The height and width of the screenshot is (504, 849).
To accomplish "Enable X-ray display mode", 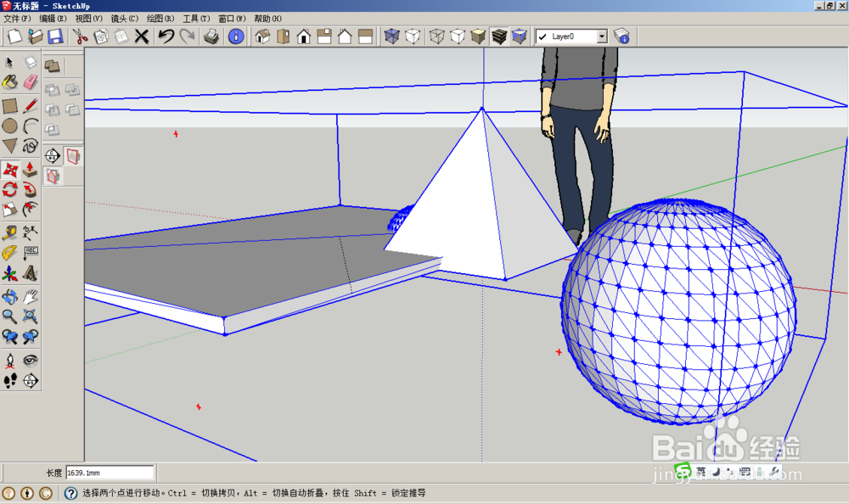I will tap(391, 36).
